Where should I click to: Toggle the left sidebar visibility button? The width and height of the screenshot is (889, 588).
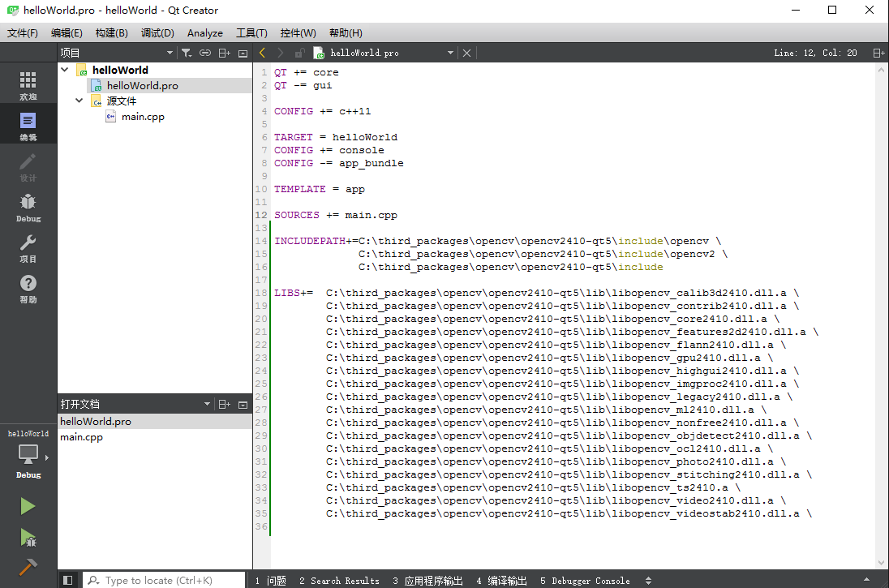coord(68,580)
